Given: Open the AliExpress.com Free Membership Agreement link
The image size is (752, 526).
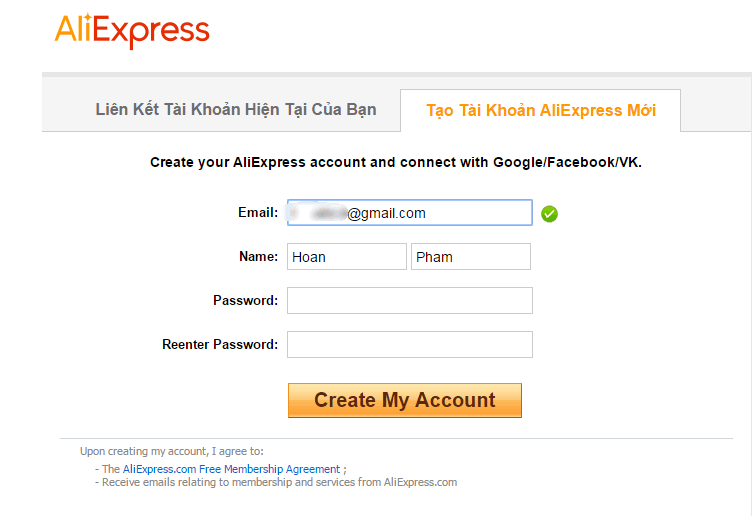Looking at the screenshot, I should coord(231,469).
